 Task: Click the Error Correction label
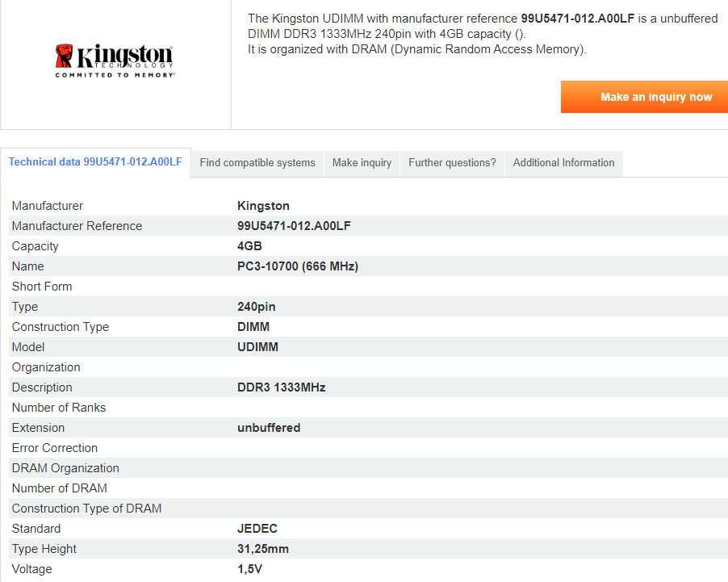pos(55,448)
